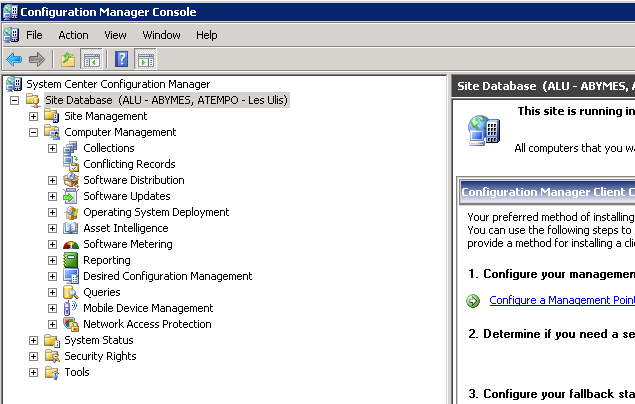Click the Forward arrow toolbar button

tap(36, 60)
